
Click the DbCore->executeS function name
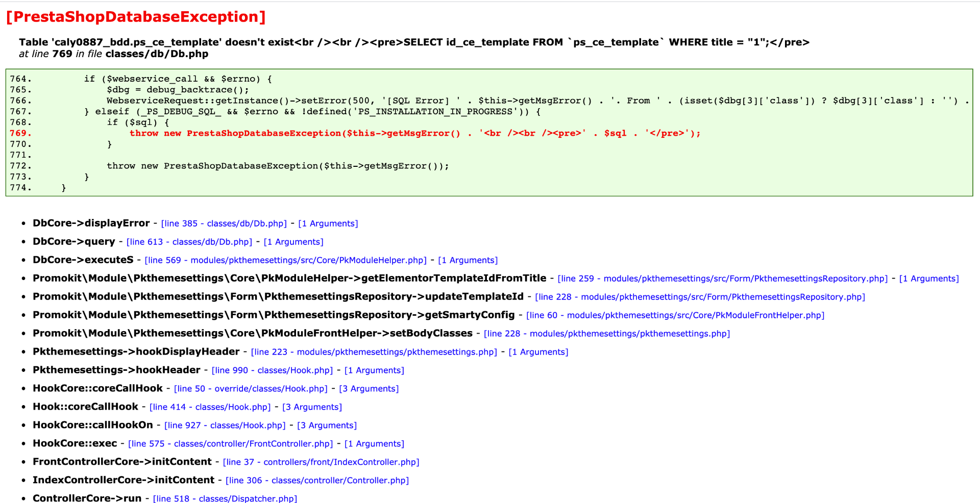(83, 260)
